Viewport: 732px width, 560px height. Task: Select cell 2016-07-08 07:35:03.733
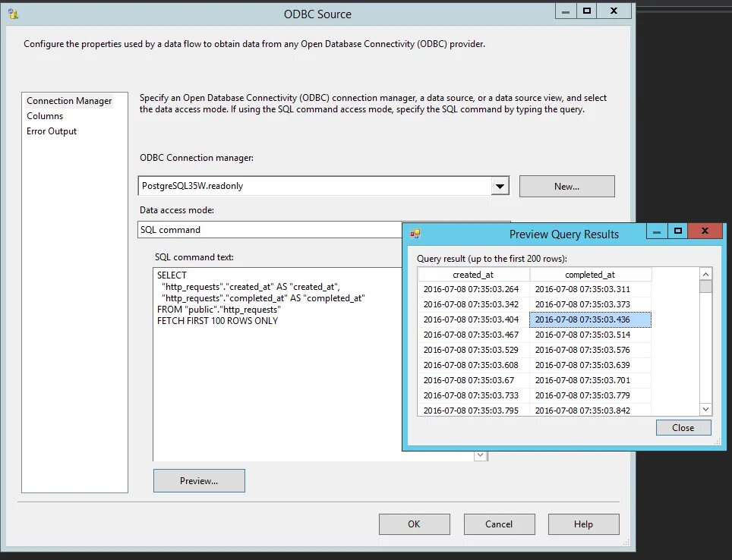pos(473,395)
